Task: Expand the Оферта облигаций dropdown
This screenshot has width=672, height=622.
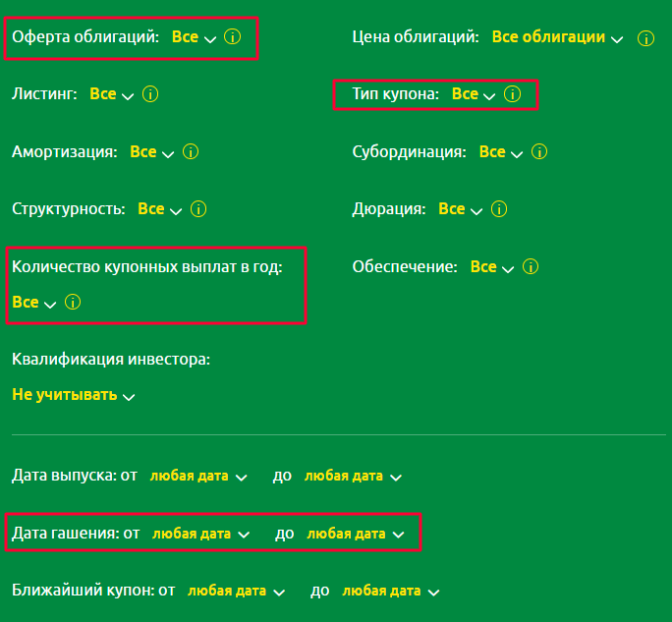Action: tap(194, 37)
